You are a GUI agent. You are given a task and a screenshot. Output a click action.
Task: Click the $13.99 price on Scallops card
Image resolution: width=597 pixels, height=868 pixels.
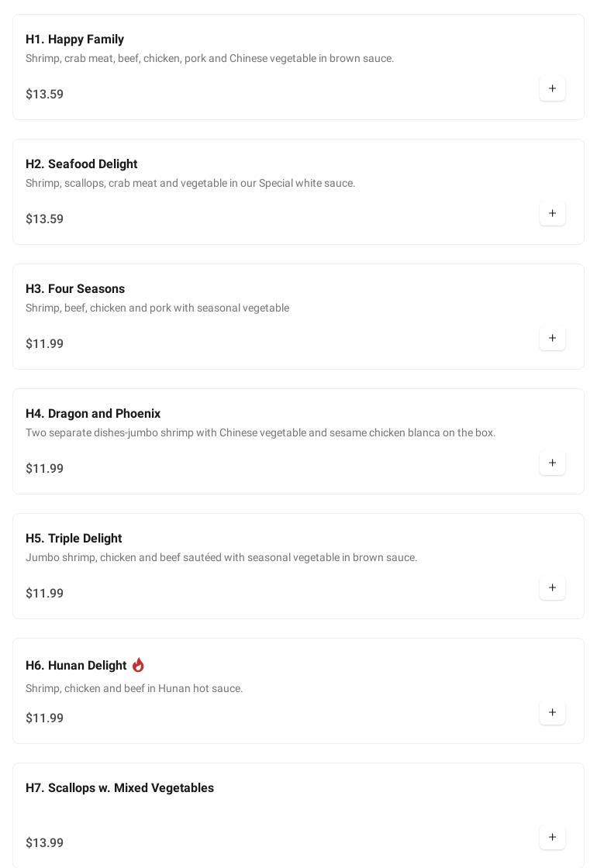pyautogui.click(x=44, y=843)
